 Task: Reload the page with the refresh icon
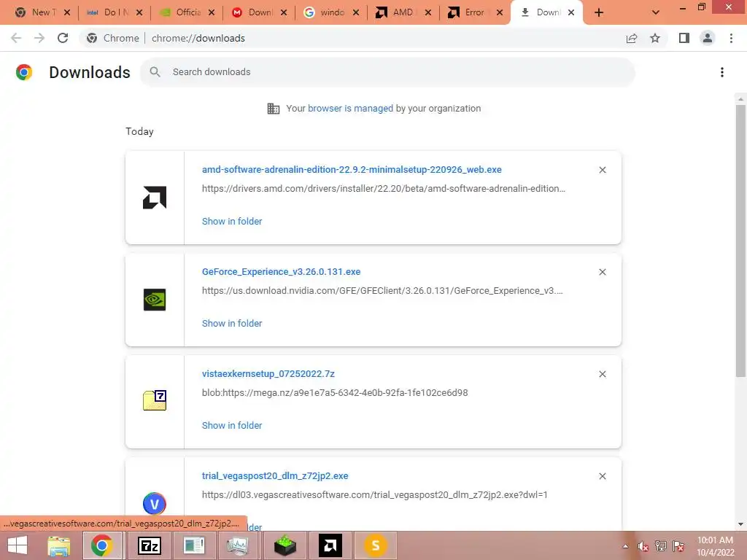coord(63,38)
